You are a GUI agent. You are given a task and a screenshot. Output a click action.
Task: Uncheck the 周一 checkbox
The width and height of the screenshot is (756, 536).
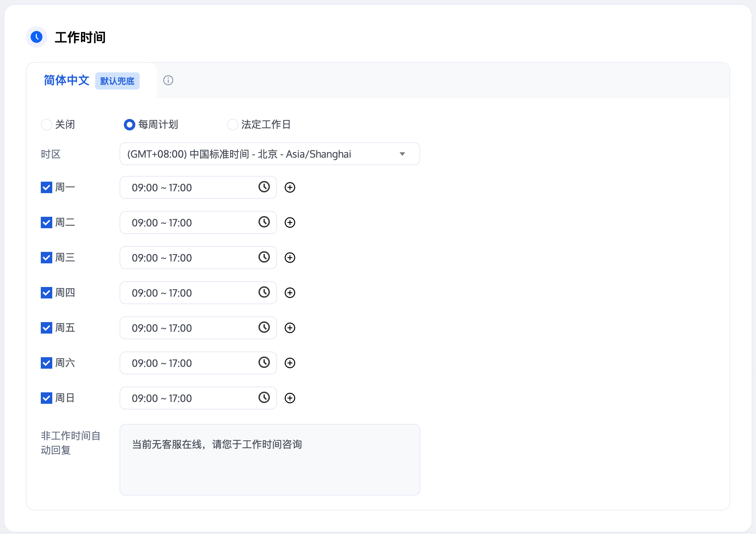47,187
